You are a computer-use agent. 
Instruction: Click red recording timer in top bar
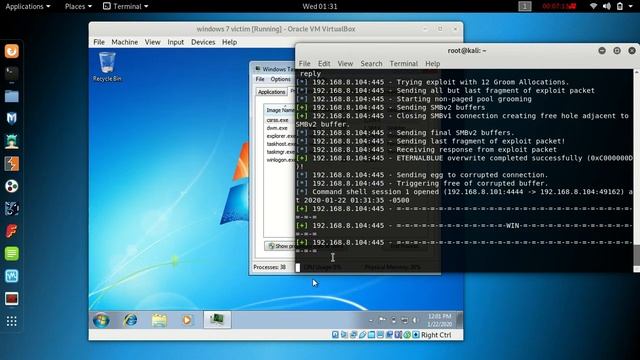(559, 6)
